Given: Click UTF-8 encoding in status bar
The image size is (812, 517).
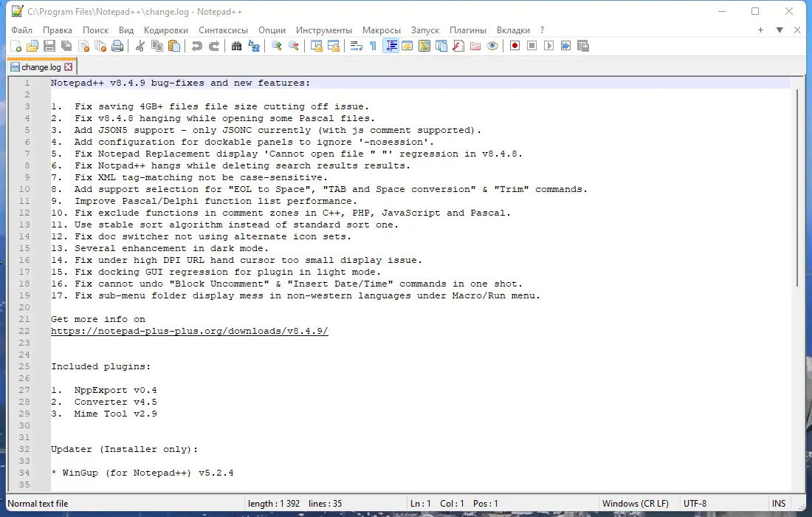Looking at the screenshot, I should (695, 504).
